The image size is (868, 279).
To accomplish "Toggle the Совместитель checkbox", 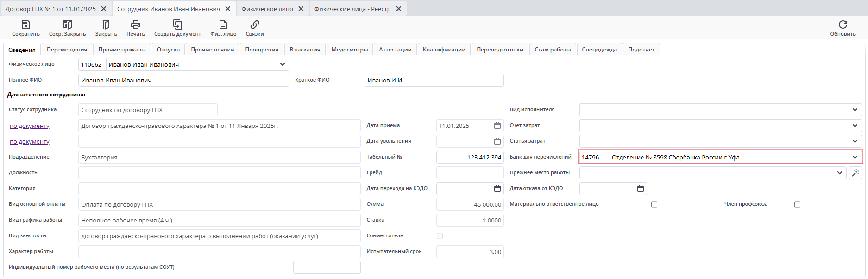I will click(x=440, y=236).
